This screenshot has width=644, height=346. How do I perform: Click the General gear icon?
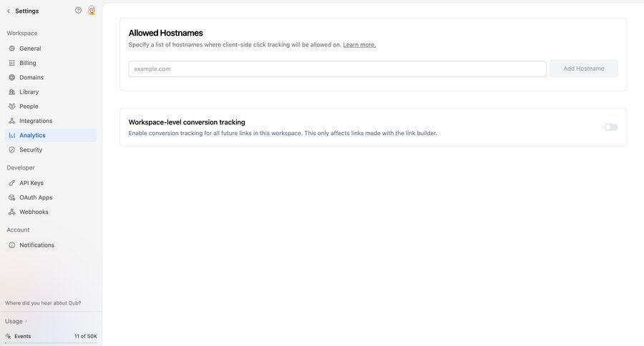(x=12, y=49)
